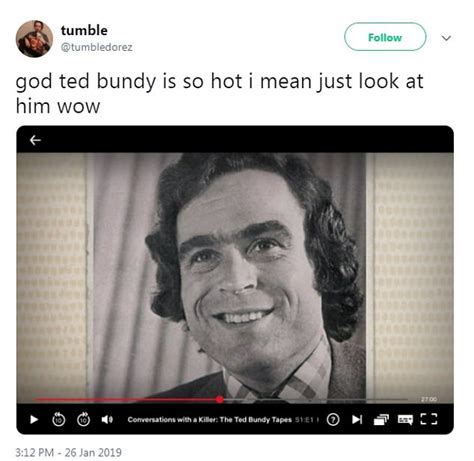Toggle fullscreen mode
The height and width of the screenshot is (461, 474).
pos(429,419)
